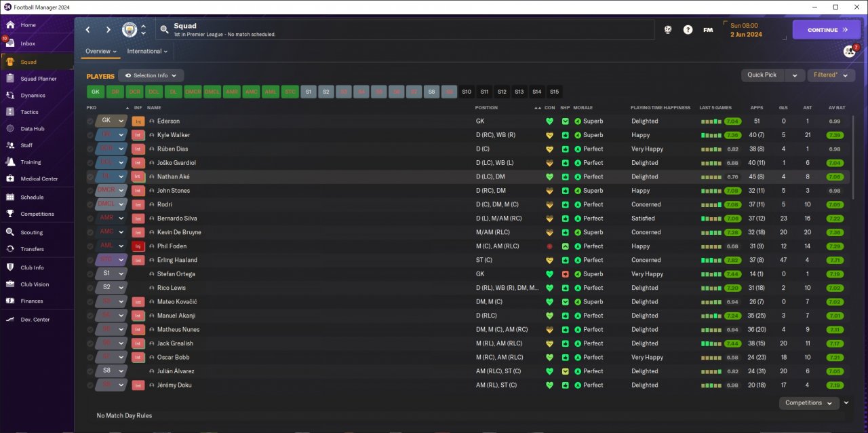Navigate forward with the right arrow
The height and width of the screenshot is (433, 868).
tap(108, 30)
